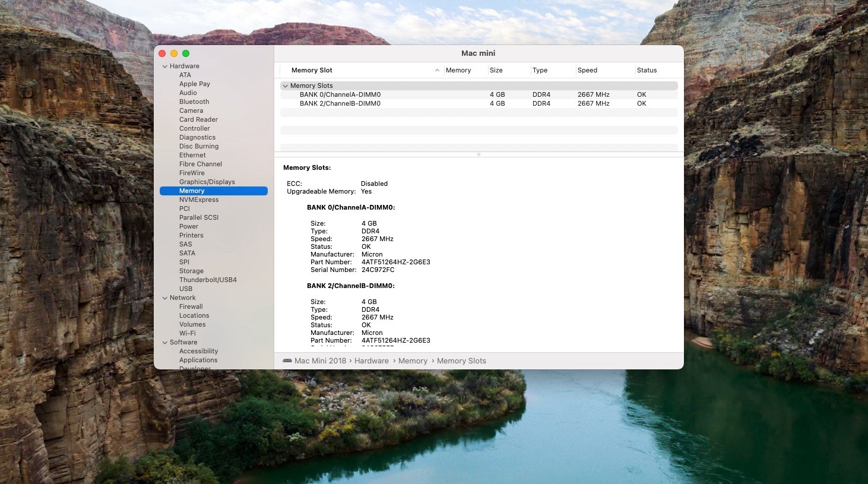Open NVMExpress hardware category

pyautogui.click(x=199, y=200)
